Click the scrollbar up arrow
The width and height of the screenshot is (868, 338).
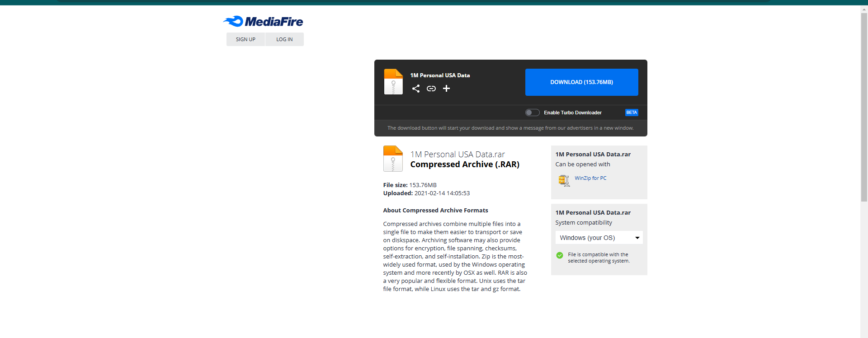click(x=864, y=9)
